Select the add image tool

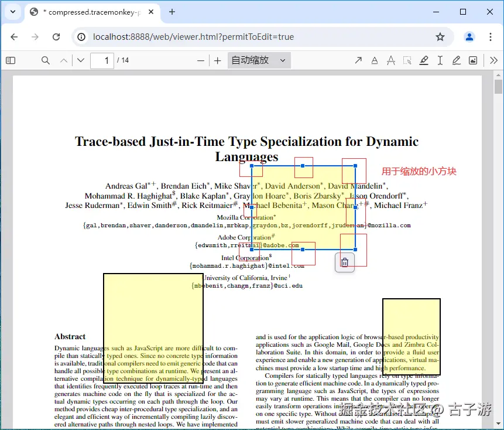point(473,60)
